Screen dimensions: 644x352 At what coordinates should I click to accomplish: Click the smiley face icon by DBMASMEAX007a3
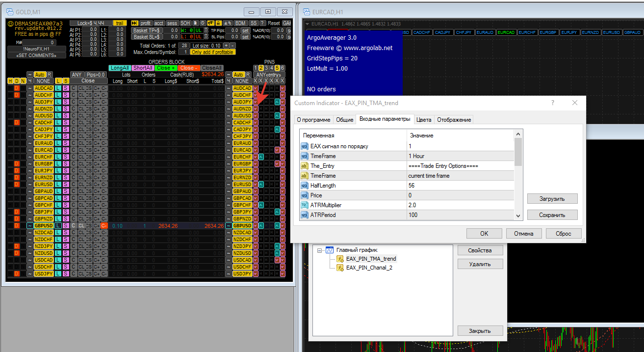[10, 23]
